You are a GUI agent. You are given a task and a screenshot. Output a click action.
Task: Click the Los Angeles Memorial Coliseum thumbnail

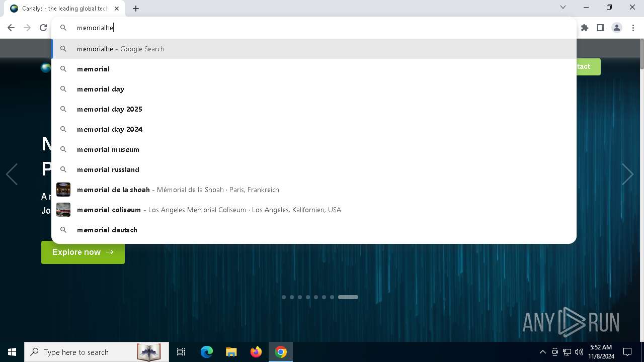[63, 210]
